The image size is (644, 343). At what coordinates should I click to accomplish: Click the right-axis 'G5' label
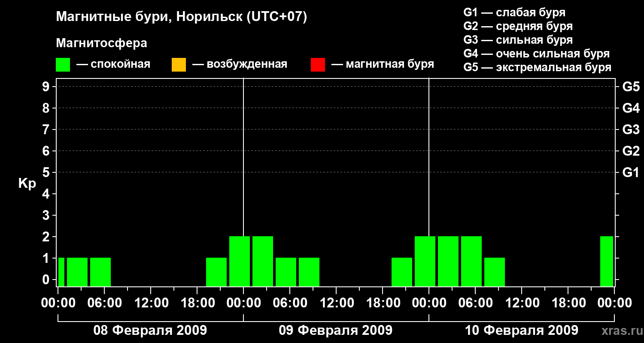coord(631,87)
